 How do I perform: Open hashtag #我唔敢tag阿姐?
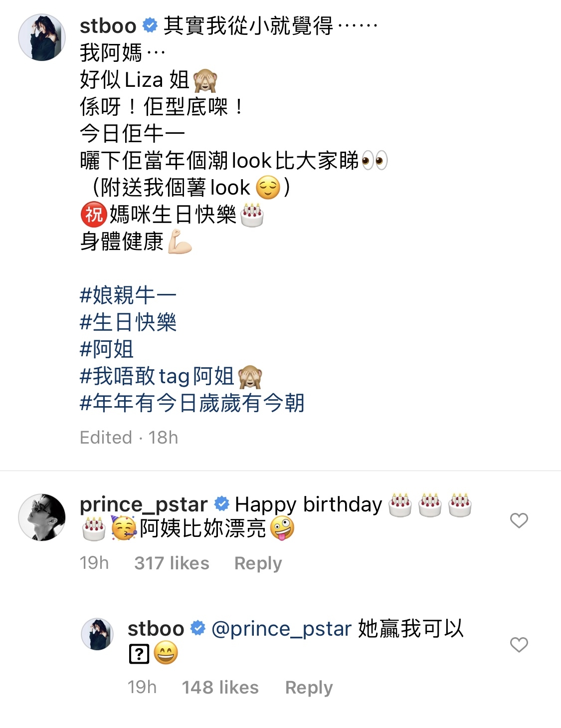tap(157, 376)
